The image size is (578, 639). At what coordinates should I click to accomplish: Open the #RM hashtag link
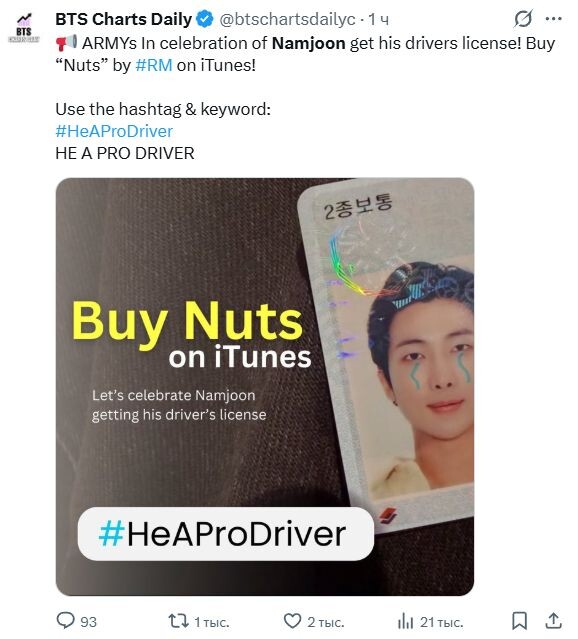[x=154, y=65]
